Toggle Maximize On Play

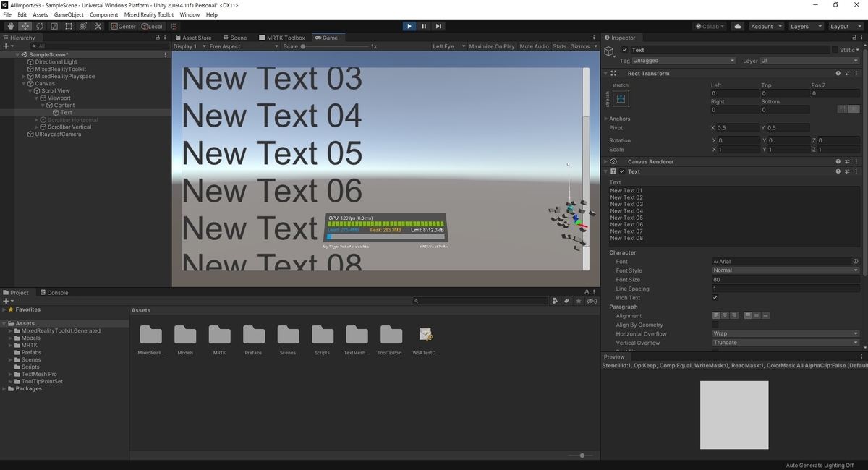492,46
